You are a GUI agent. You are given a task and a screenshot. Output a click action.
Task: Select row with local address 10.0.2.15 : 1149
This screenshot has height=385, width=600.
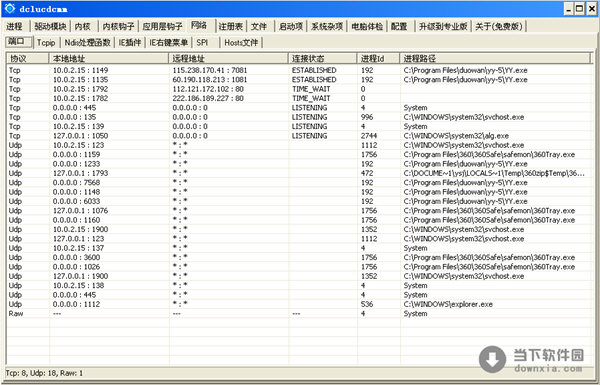click(300, 70)
